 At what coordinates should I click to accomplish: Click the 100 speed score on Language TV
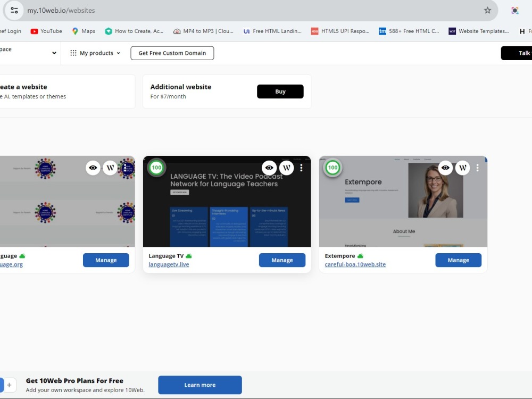[x=156, y=168]
